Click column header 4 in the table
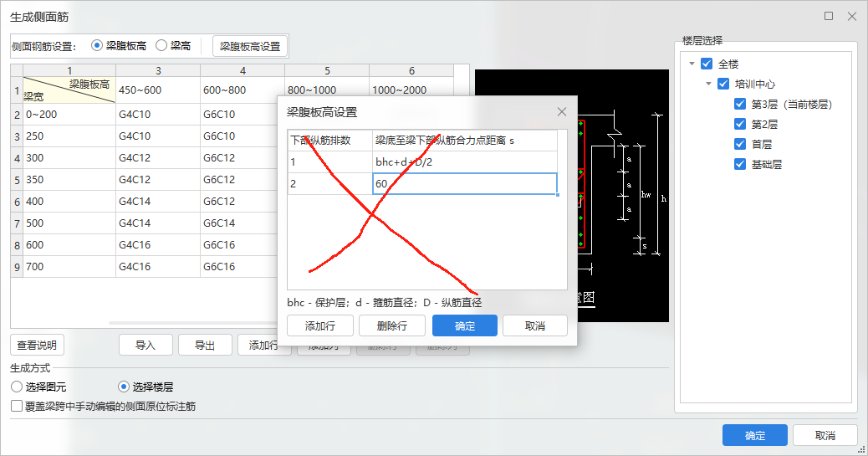 [243, 70]
